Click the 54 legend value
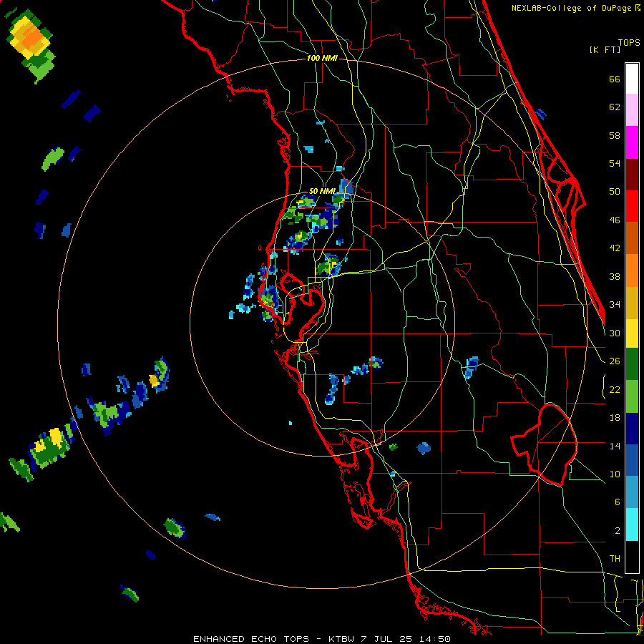The image size is (644, 644). click(x=615, y=164)
